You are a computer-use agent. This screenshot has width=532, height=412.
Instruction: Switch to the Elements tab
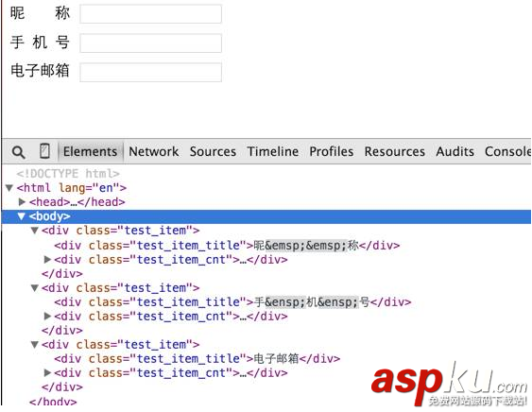(90, 151)
